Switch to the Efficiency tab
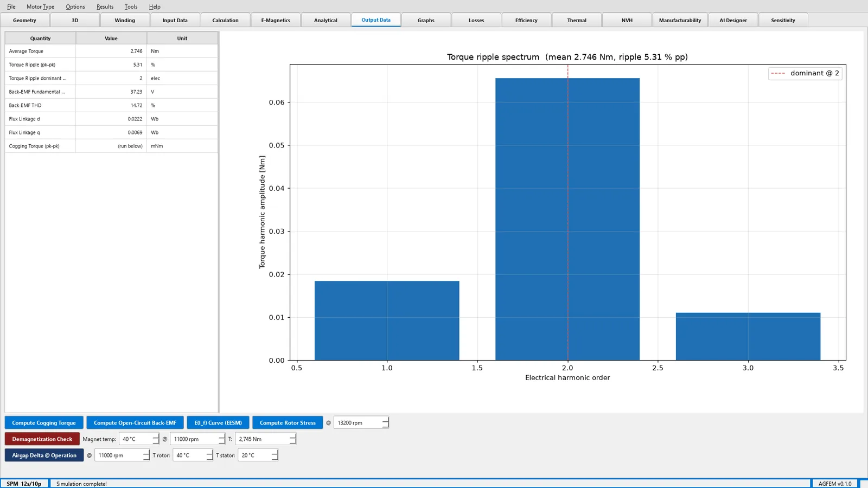868x488 pixels. [x=526, y=20]
